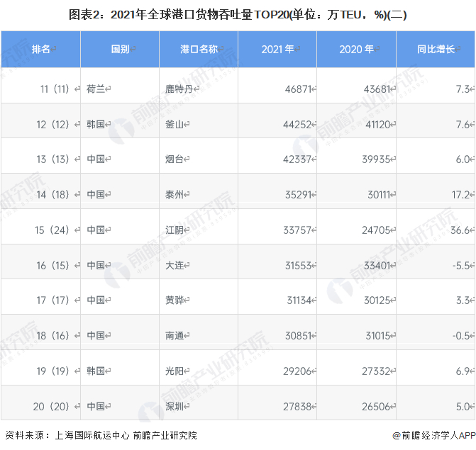The width and height of the screenshot is (476, 450).
Task: Click the 港口名称 column header
Action: coord(199,49)
